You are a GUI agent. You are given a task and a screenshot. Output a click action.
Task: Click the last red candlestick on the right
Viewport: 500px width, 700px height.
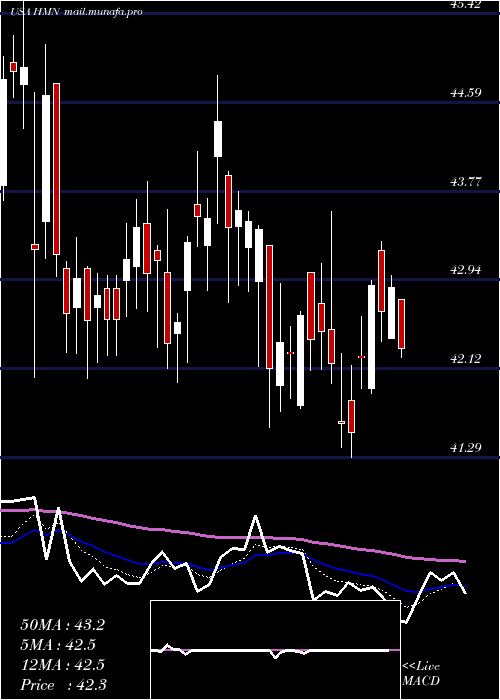coord(401,324)
